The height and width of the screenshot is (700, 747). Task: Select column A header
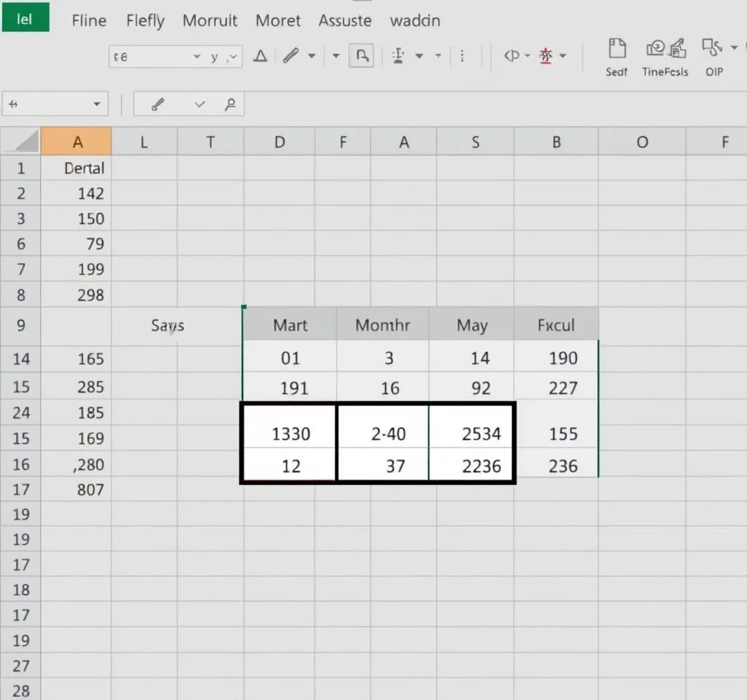(77, 142)
